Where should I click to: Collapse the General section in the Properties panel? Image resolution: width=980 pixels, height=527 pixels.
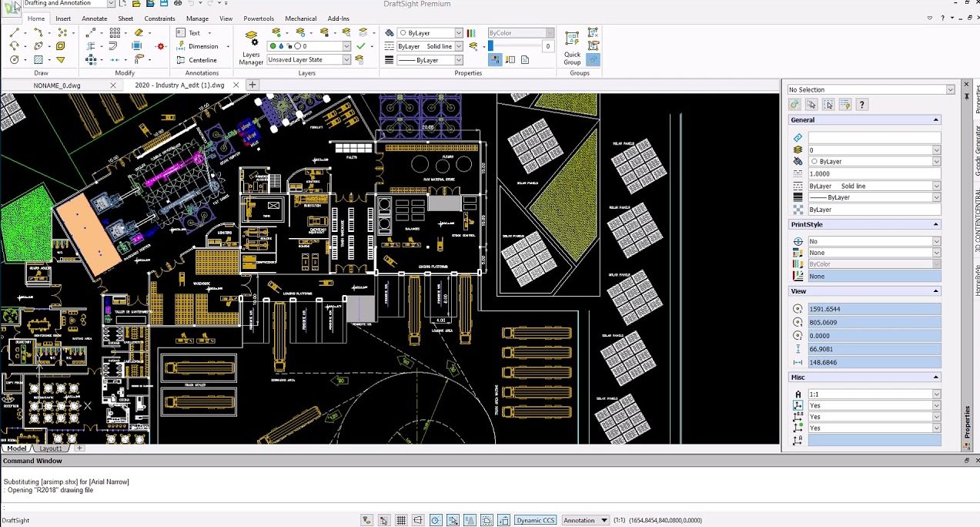point(935,119)
